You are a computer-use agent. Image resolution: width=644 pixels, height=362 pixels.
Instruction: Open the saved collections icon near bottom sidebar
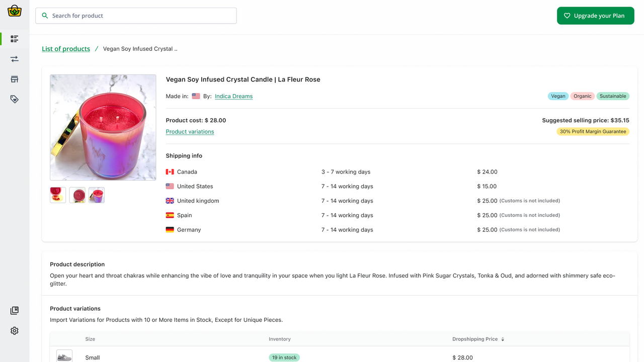[x=14, y=310]
